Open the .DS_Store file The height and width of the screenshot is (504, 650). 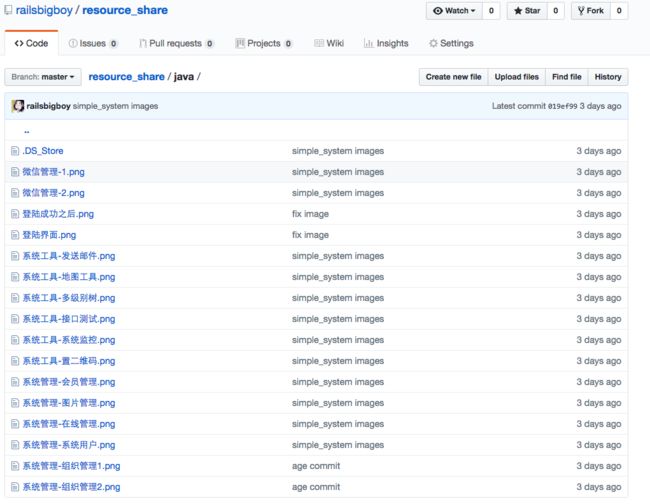tap(43, 151)
